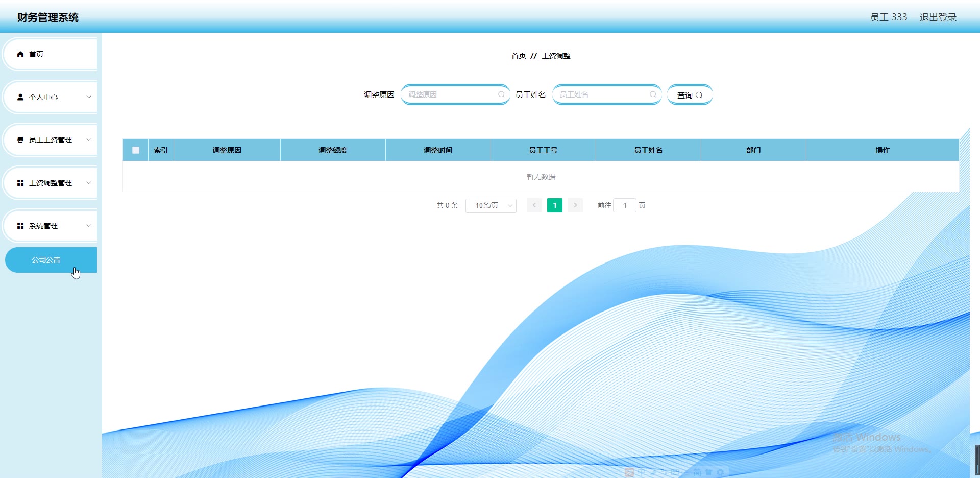980x478 pixels.
Task: Expand the 工资调整管理 menu chevron
Action: tap(89, 183)
